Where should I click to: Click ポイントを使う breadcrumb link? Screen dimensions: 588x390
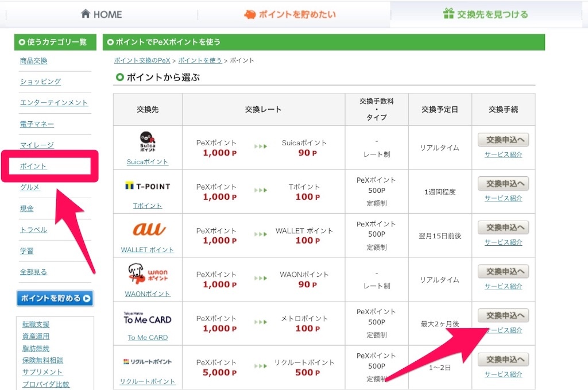(x=200, y=60)
